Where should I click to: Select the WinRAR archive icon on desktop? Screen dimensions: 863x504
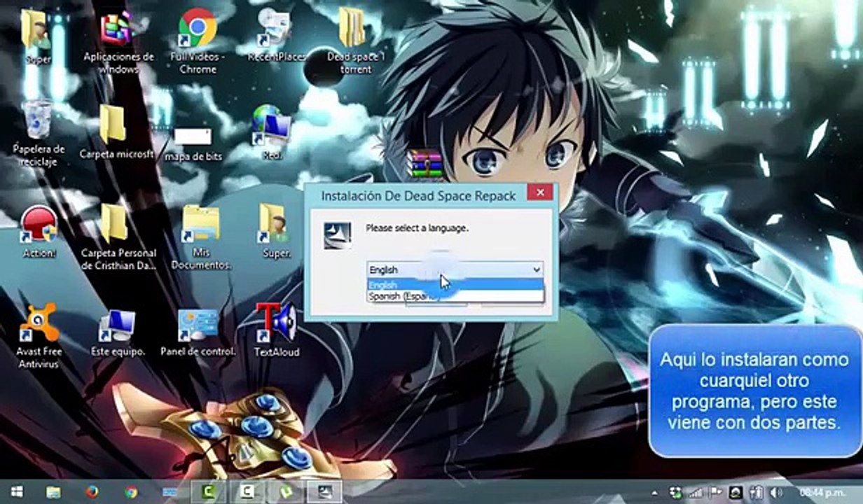coord(426,164)
